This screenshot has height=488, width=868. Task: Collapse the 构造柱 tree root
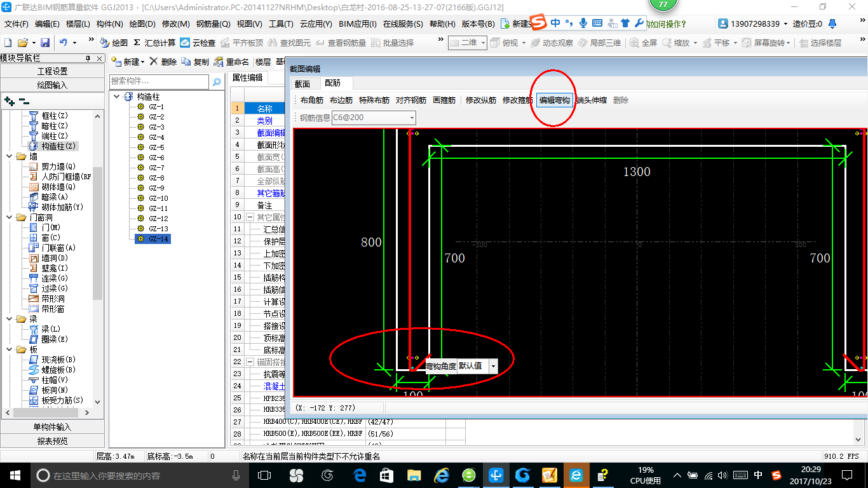[x=117, y=97]
